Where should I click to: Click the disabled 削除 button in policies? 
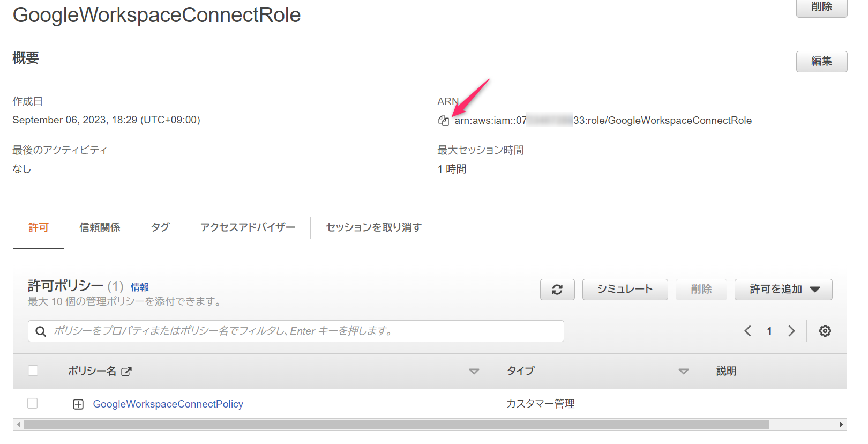click(701, 290)
